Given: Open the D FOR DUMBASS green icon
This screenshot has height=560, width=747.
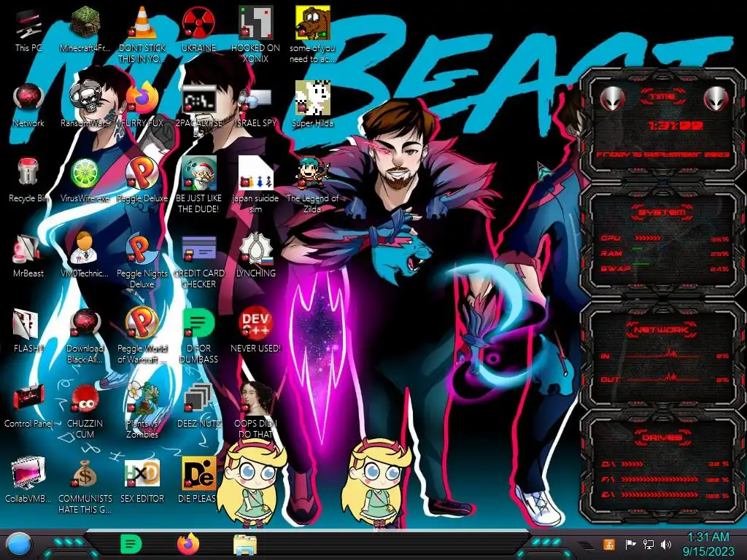Looking at the screenshot, I should [198, 336].
